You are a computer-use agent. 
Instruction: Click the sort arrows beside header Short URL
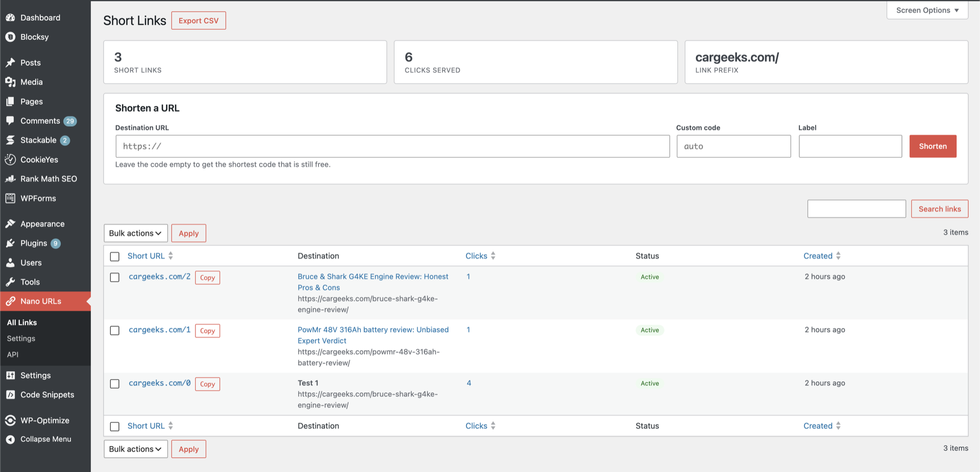click(x=170, y=256)
